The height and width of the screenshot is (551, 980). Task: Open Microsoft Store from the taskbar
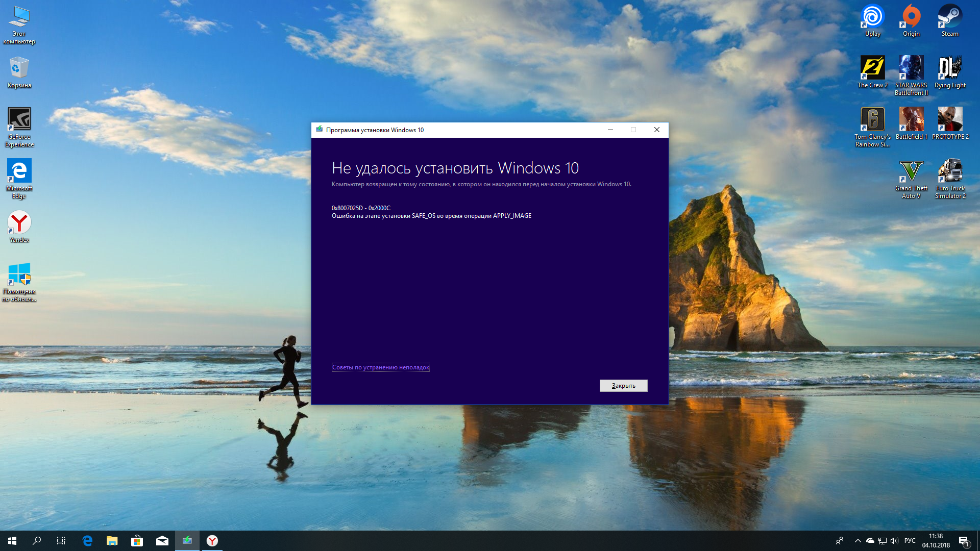coord(137,541)
